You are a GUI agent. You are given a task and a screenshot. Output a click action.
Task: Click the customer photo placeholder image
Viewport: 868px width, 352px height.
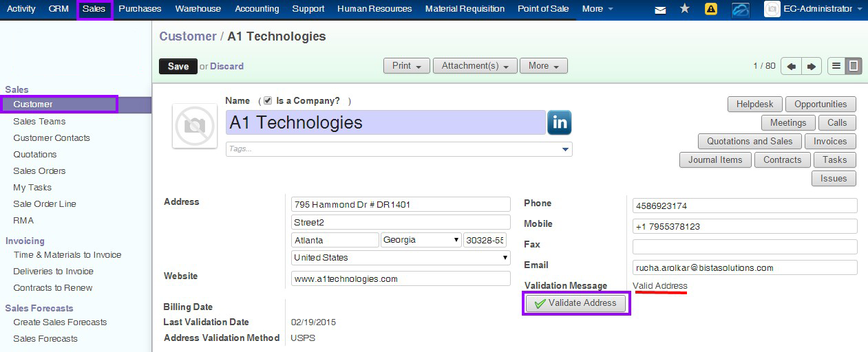pyautogui.click(x=195, y=126)
